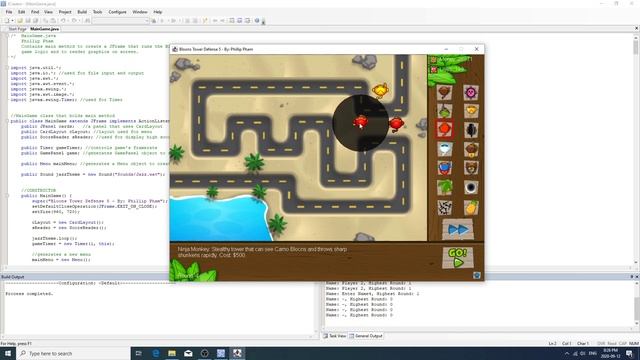Viewport: 640px width, 360px height.
Task: Pick the brown monkey tower beside Super Monkey
Action: [471, 168]
